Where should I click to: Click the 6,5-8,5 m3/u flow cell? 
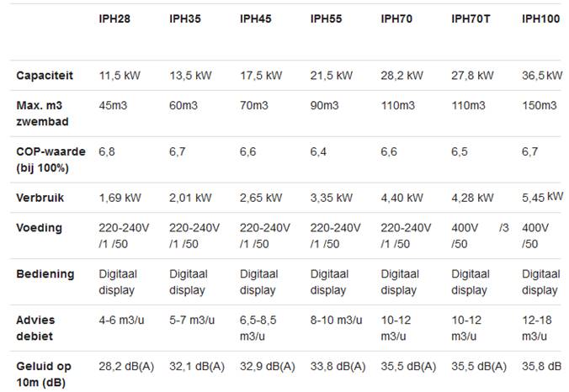(258, 328)
